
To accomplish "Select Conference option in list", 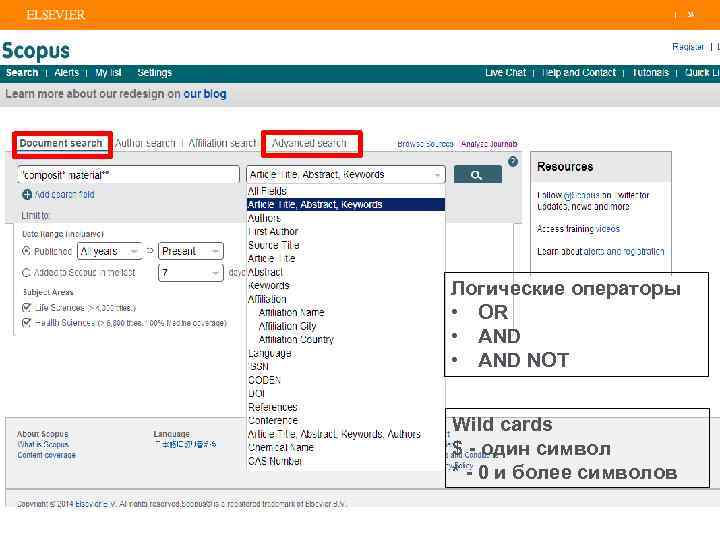I will 273,421.
